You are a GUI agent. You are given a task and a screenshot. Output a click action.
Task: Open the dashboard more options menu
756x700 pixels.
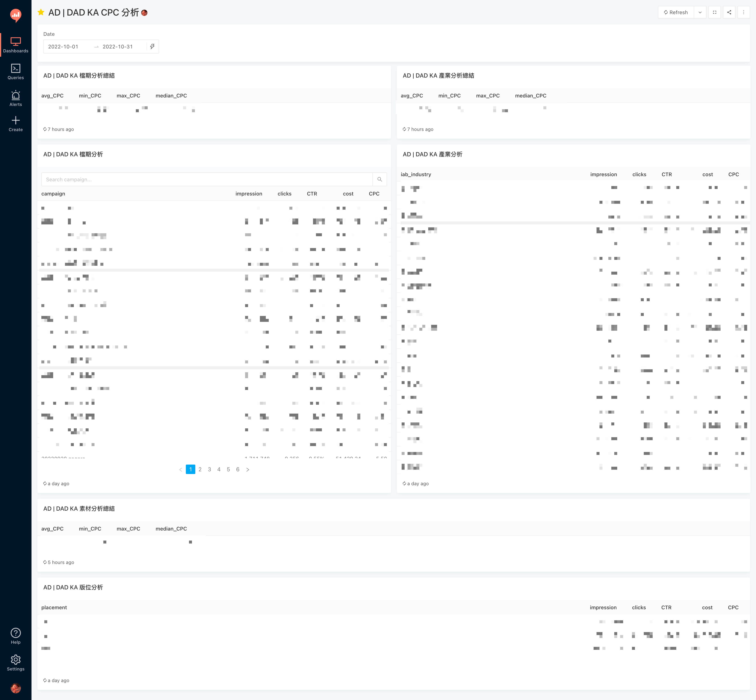coord(744,13)
